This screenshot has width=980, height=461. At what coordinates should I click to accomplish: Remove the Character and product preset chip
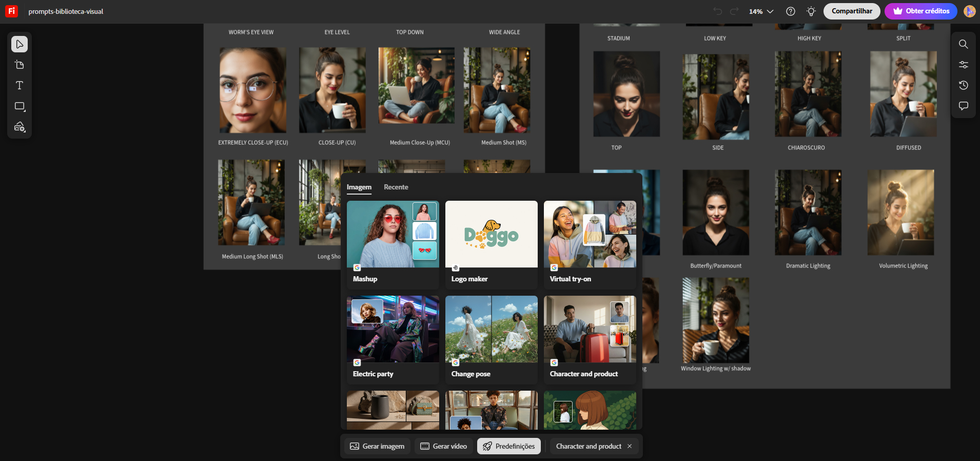[630, 446]
